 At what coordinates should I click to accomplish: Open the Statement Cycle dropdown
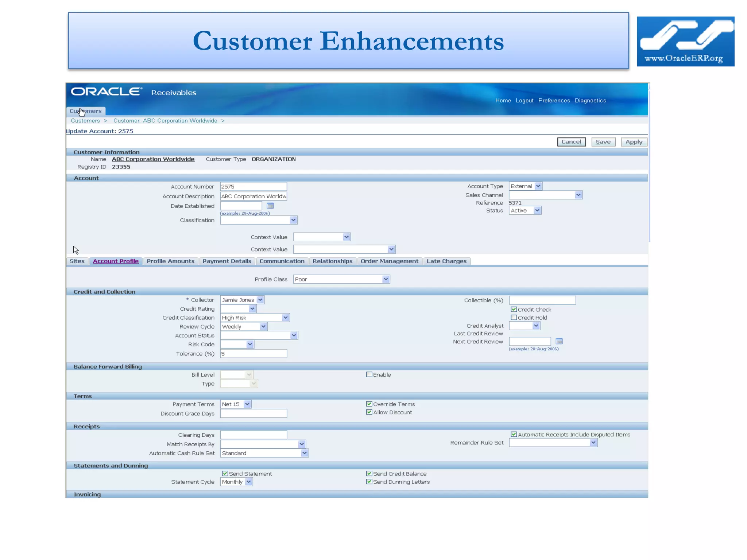[236, 482]
